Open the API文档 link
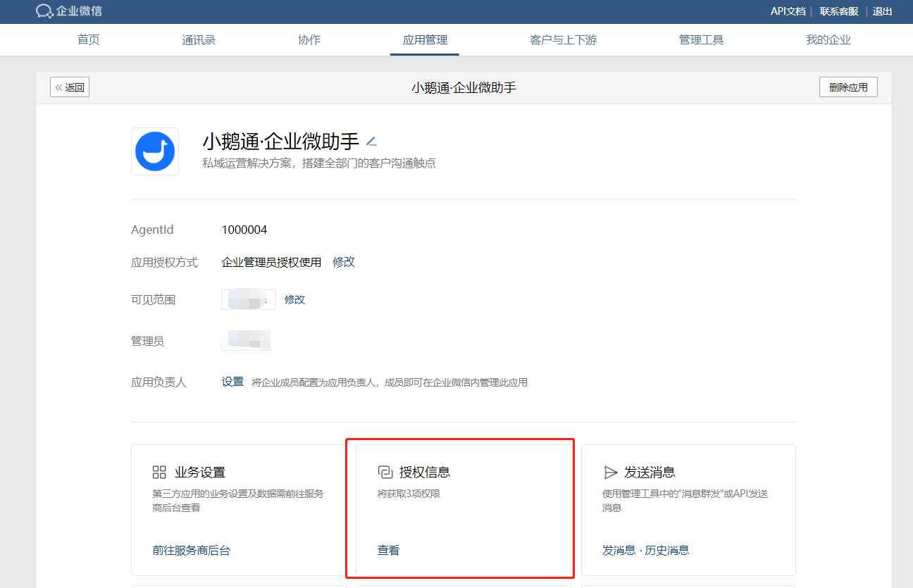 point(788,11)
